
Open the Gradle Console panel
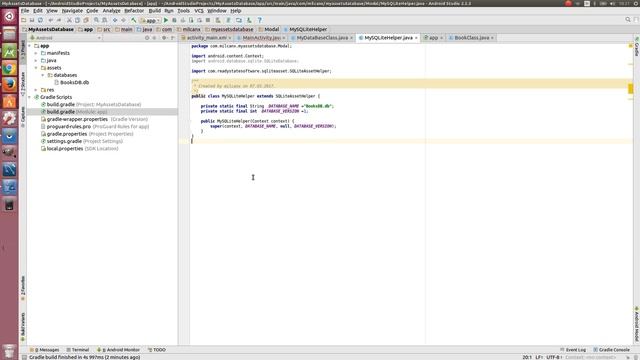611,350
